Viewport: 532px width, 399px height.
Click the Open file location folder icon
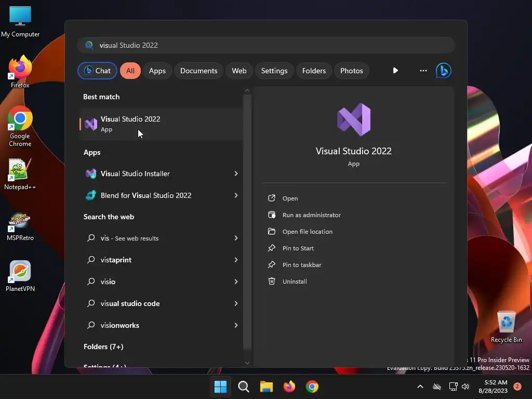point(271,231)
